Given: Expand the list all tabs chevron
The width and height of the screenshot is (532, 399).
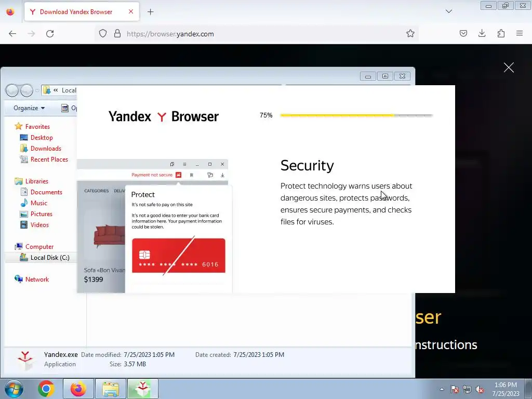Looking at the screenshot, I should [448, 11].
